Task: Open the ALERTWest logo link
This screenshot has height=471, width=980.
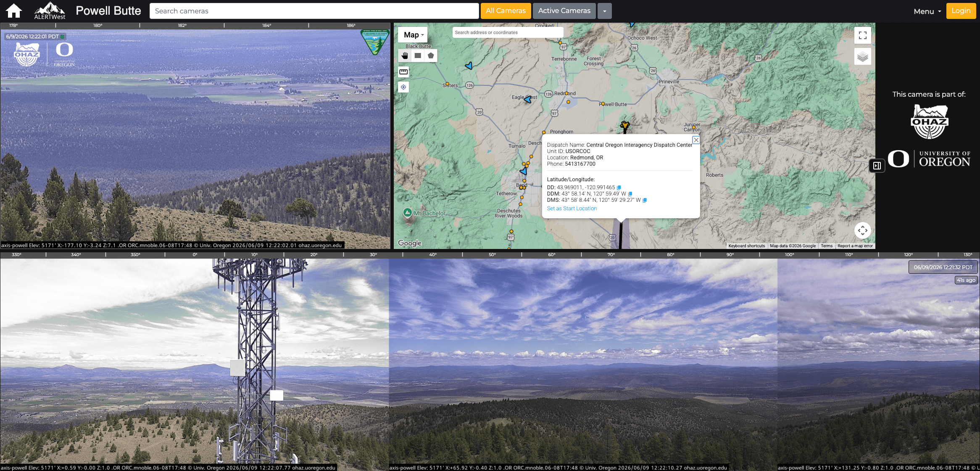Action: pyautogui.click(x=50, y=11)
